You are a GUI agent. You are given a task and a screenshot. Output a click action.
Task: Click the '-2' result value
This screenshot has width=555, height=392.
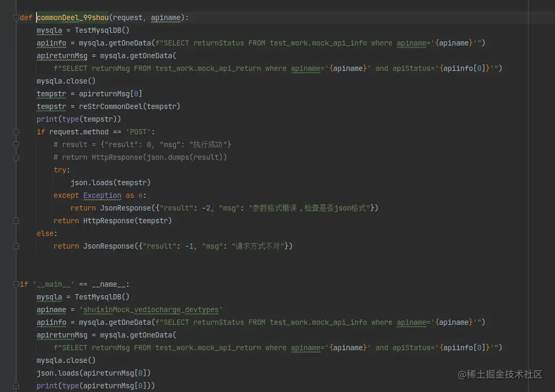[x=207, y=208]
